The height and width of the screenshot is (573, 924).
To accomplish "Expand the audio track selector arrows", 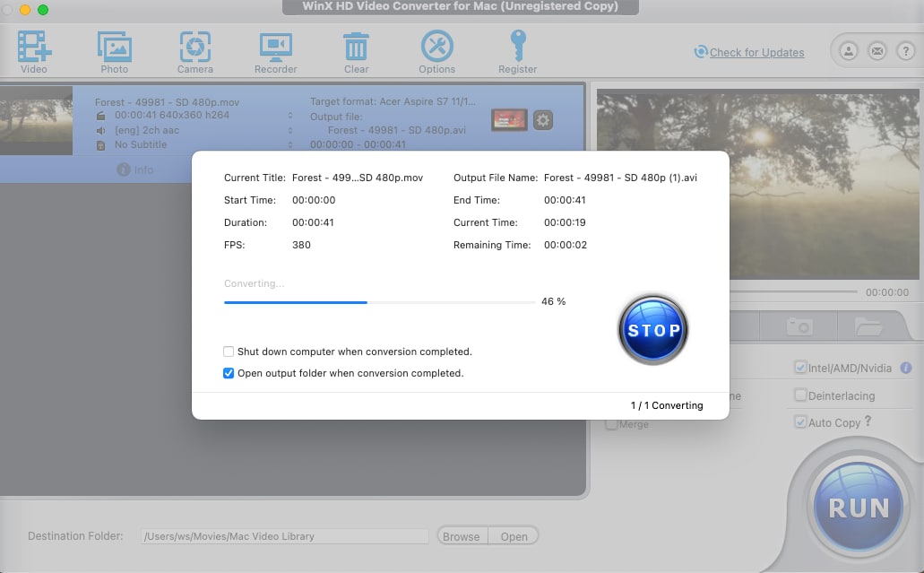I will pyautogui.click(x=290, y=130).
